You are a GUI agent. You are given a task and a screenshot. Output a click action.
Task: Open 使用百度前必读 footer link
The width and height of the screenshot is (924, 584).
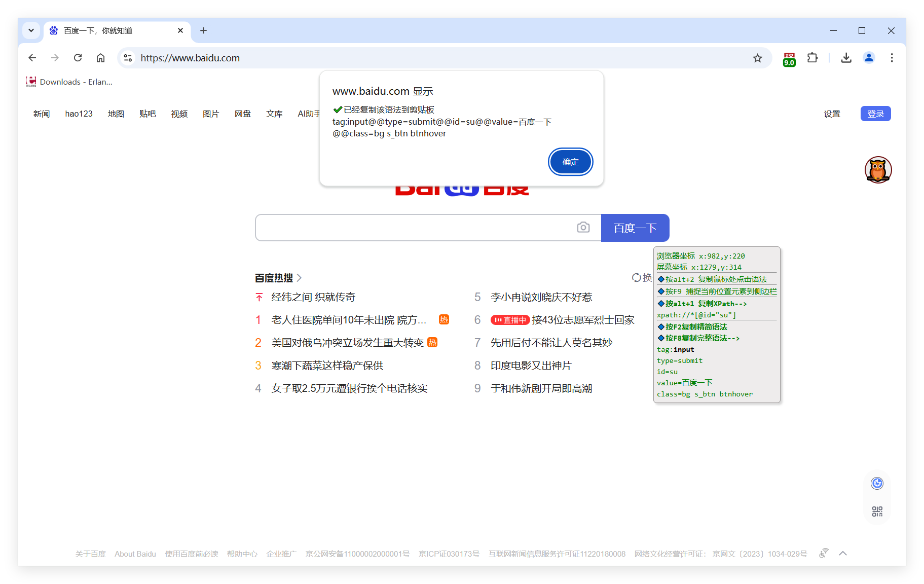pyautogui.click(x=192, y=554)
